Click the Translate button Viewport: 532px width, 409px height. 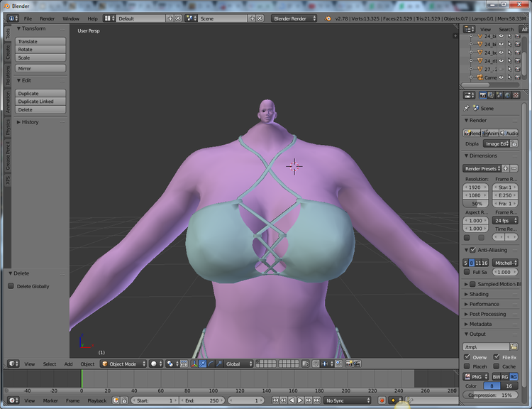40,41
